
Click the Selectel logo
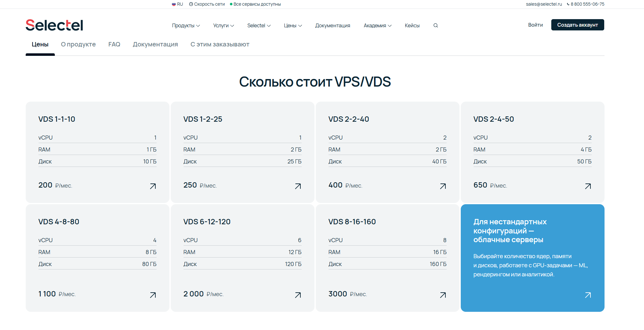click(54, 25)
